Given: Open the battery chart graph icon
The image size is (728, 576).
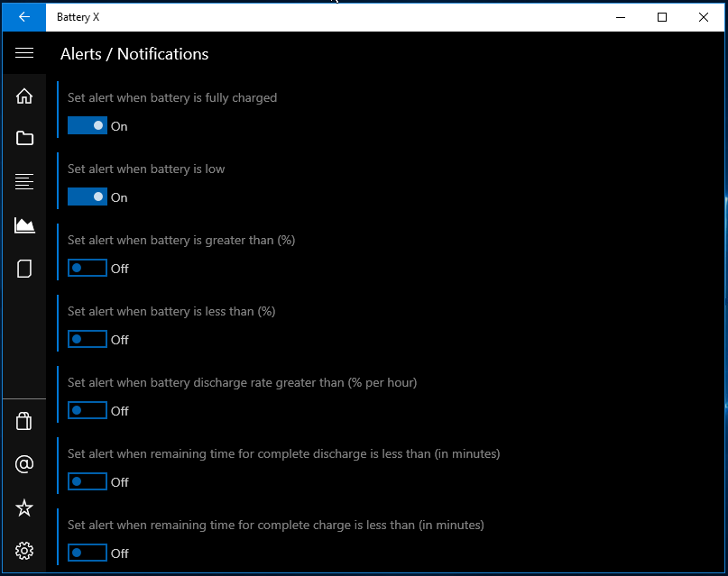Looking at the screenshot, I should (24, 225).
